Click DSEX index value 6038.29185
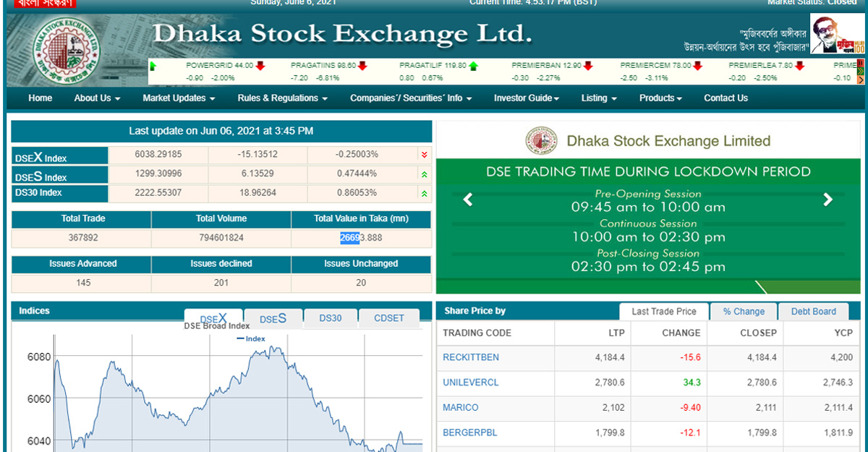868x452 pixels. pos(158,155)
